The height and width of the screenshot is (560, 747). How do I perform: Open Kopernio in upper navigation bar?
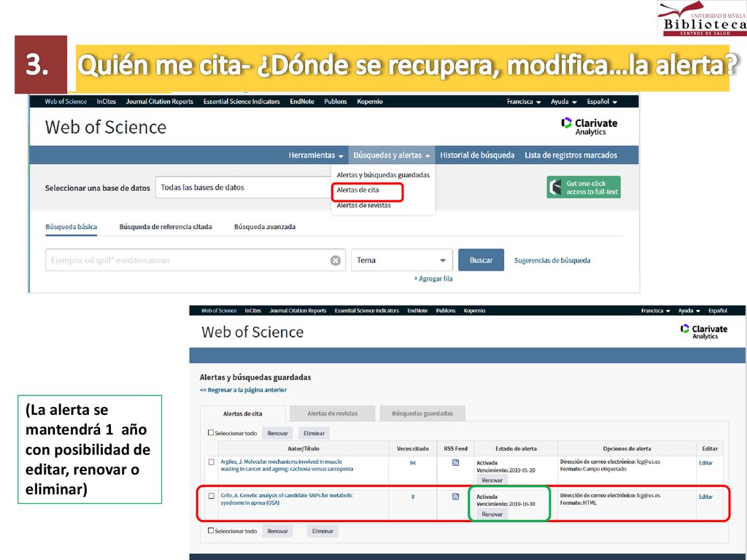pyautogui.click(x=370, y=101)
